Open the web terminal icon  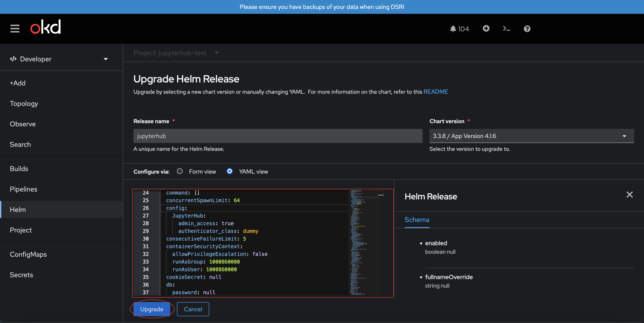(506, 29)
